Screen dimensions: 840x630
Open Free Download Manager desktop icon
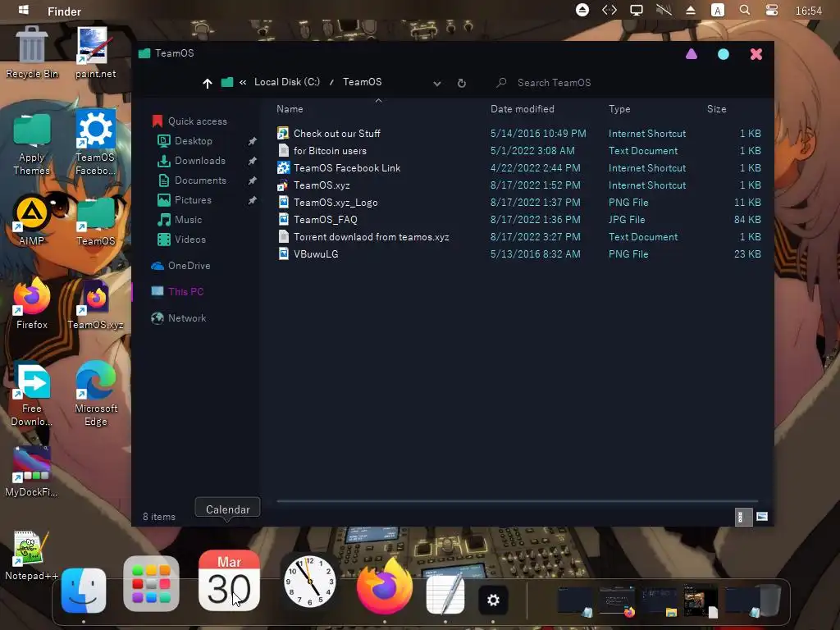[32, 394]
